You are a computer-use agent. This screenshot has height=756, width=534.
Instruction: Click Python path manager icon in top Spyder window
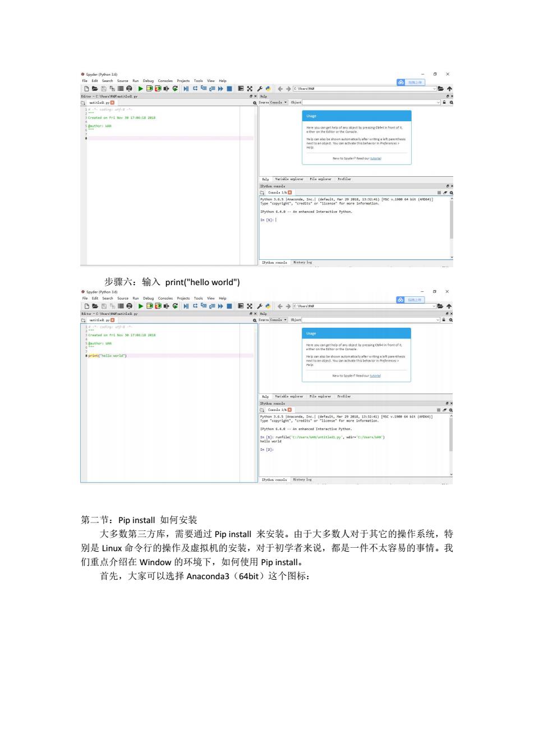click(268, 89)
